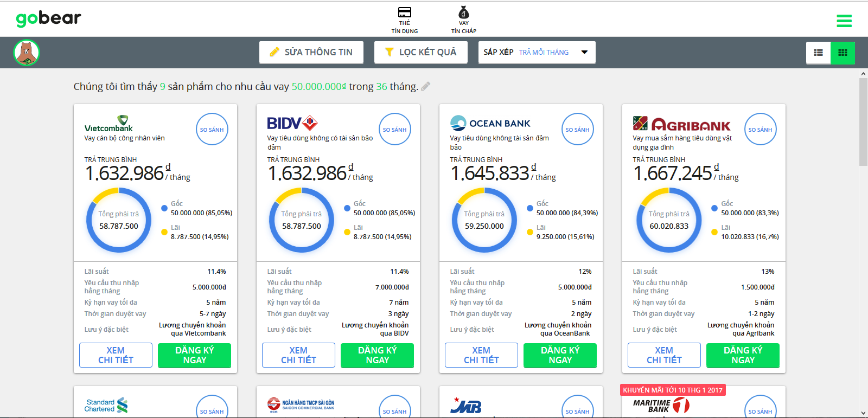Click the Agribank donut chart 60.020.833
Image resolution: width=868 pixels, height=418 pixels.
coord(669,220)
